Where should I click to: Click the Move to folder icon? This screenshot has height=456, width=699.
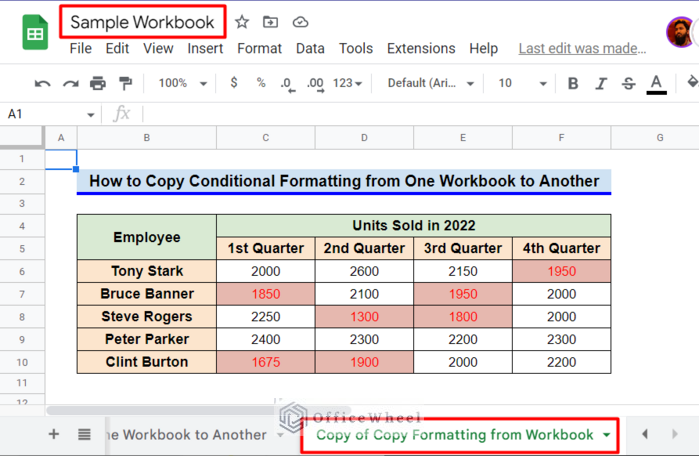271,22
